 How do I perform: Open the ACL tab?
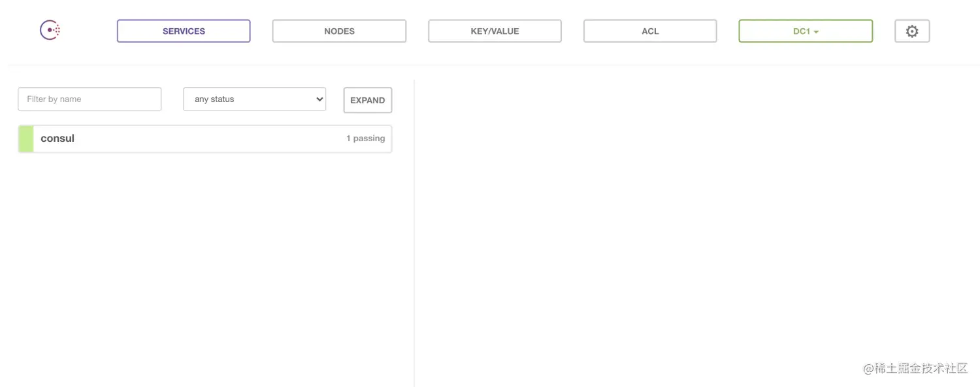click(x=650, y=31)
